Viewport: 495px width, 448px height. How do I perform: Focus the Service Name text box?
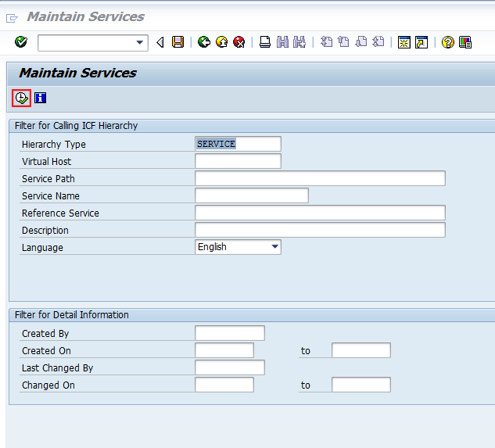(251, 195)
